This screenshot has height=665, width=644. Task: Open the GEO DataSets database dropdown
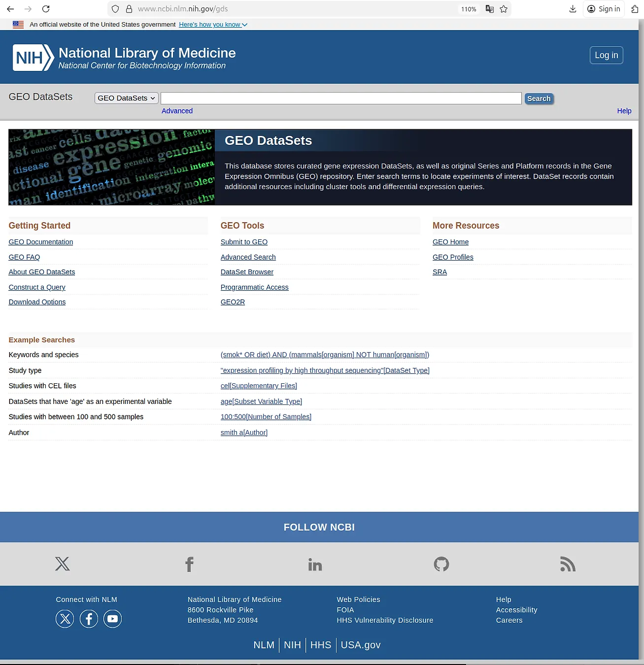tap(126, 98)
